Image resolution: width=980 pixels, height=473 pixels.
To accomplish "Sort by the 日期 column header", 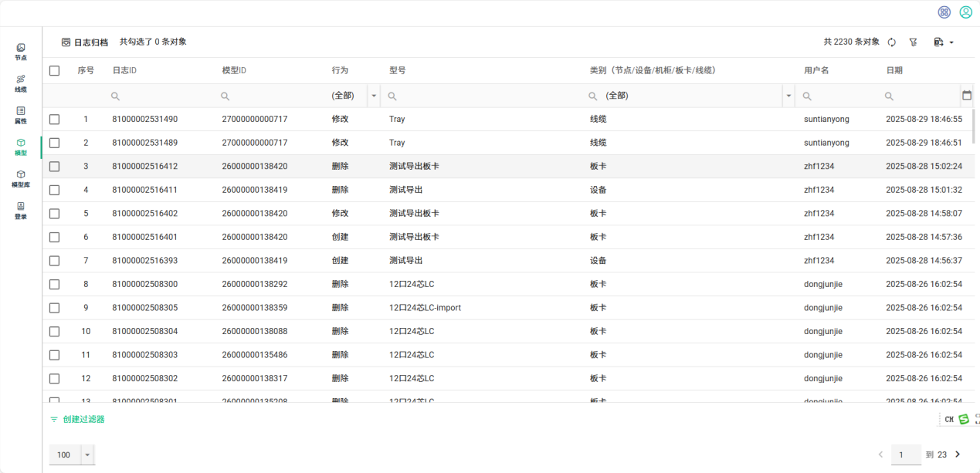I will pos(894,70).
